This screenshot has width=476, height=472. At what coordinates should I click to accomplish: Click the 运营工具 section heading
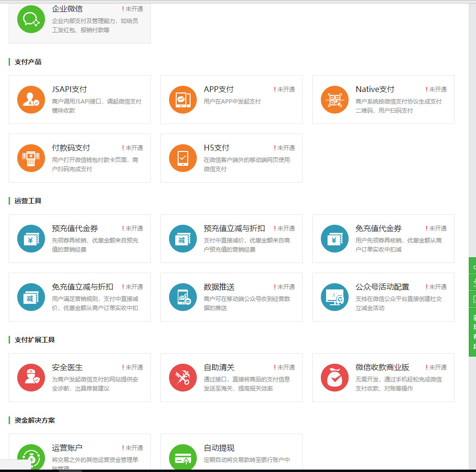tap(28, 201)
